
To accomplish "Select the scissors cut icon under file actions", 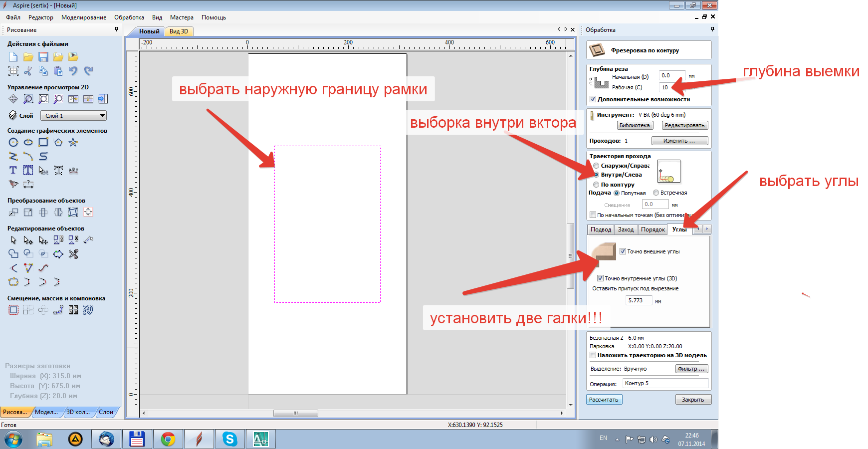I will (28, 71).
